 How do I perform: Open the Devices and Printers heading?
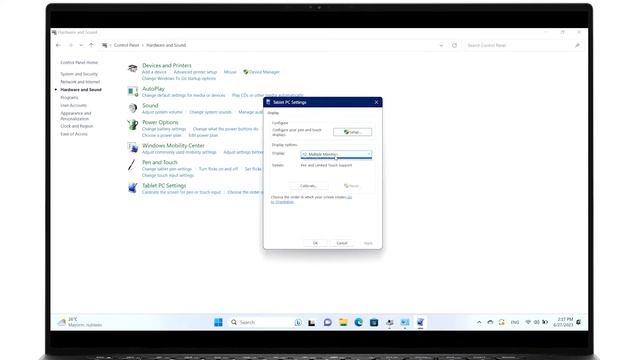(167, 65)
